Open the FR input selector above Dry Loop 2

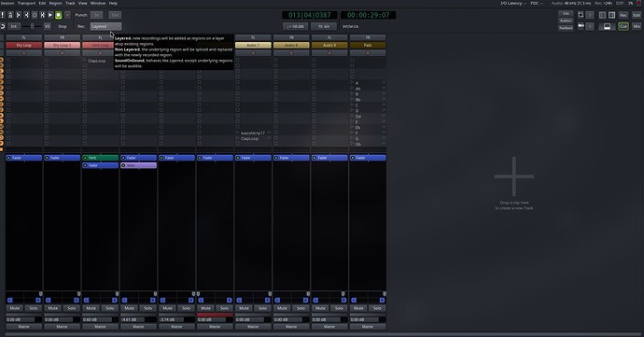coord(62,37)
